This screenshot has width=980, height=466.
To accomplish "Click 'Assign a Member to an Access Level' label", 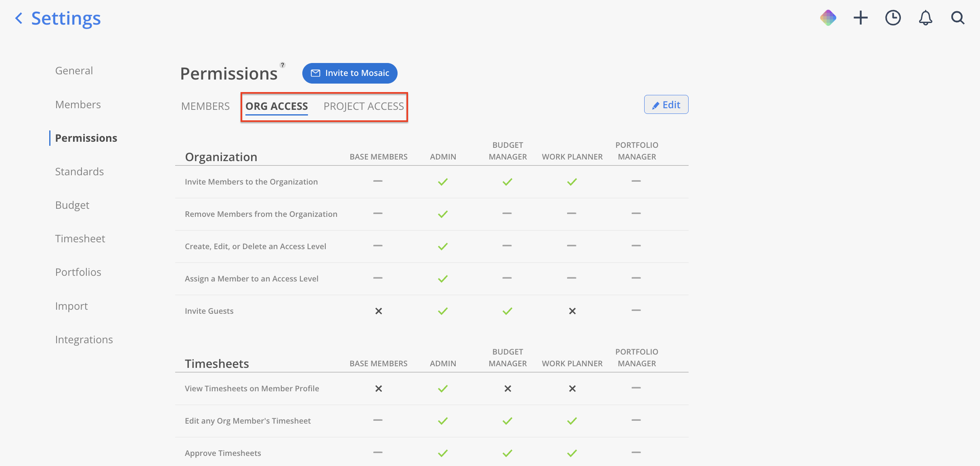I will [251, 279].
